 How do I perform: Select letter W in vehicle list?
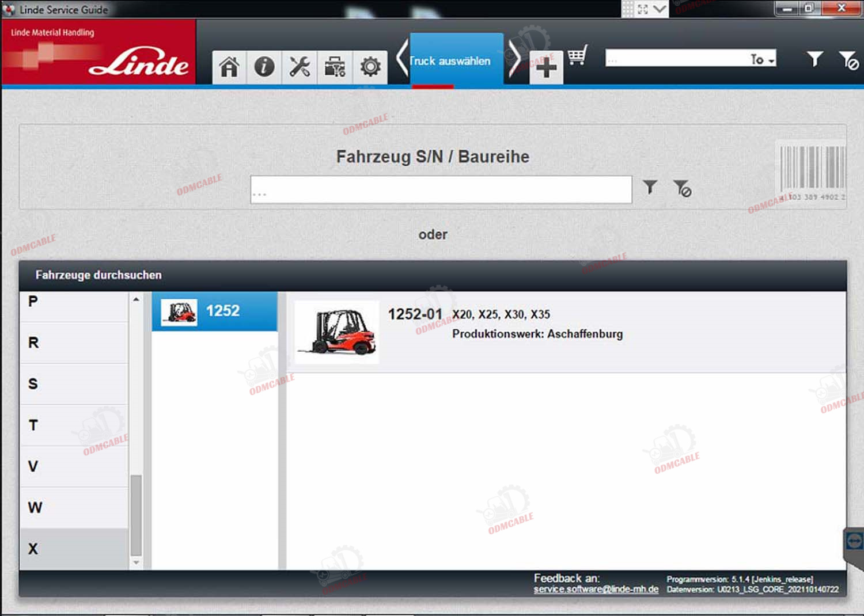[x=74, y=508]
